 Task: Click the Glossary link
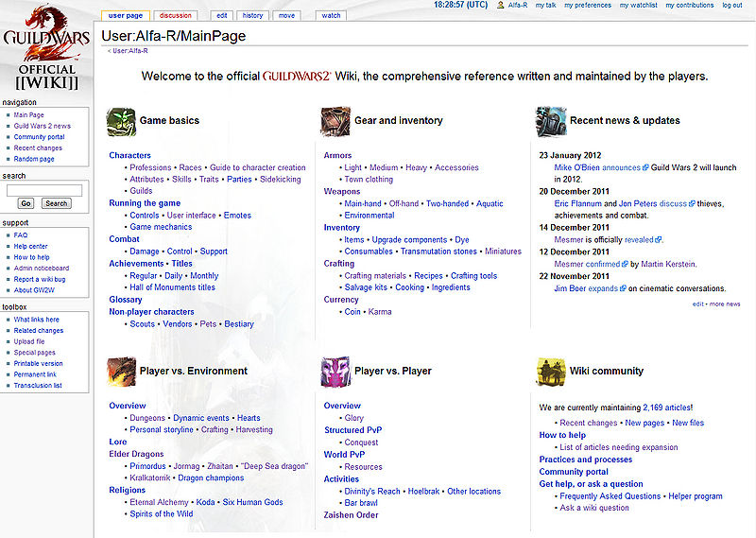pyautogui.click(x=126, y=300)
